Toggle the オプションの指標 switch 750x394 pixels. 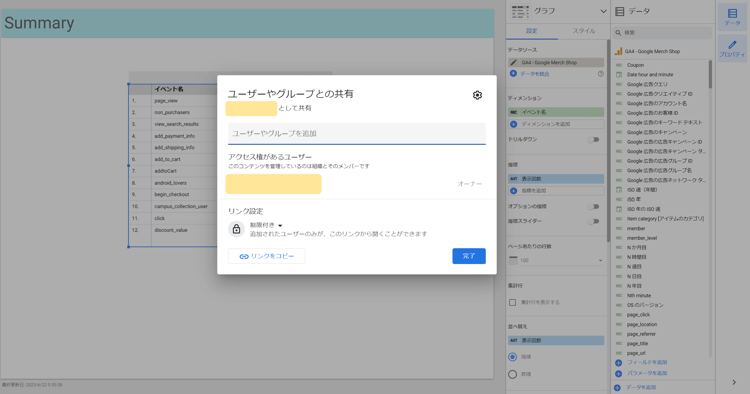[594, 207]
